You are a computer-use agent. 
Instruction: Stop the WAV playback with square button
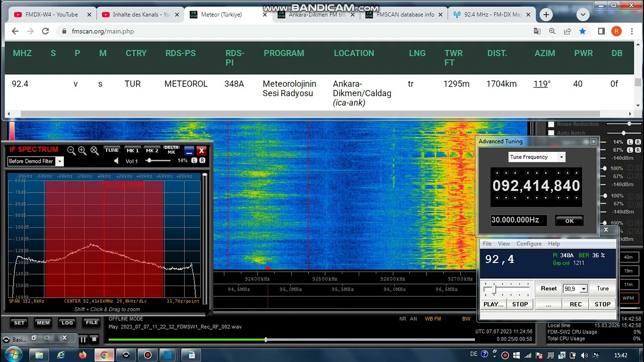pyautogui.click(x=94, y=339)
